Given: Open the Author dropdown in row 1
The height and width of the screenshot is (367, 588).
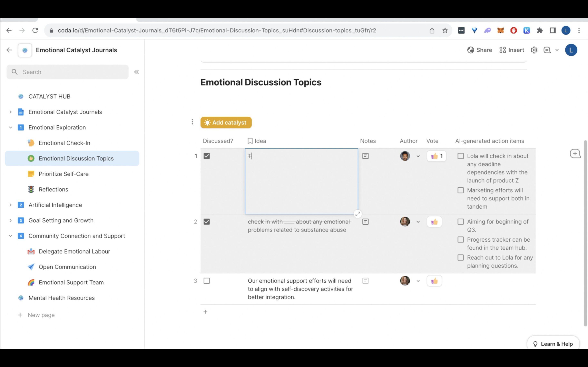Looking at the screenshot, I should point(418,156).
